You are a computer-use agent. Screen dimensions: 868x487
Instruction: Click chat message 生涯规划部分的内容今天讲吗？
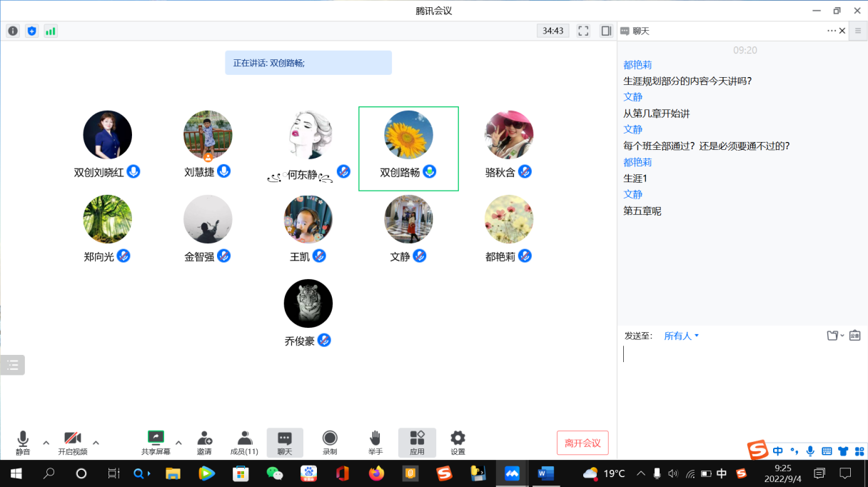pos(687,81)
